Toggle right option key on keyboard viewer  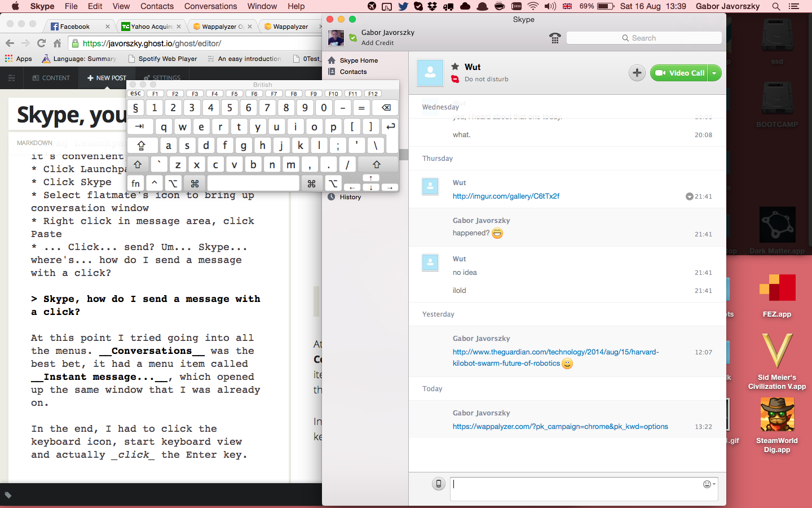coord(333,183)
